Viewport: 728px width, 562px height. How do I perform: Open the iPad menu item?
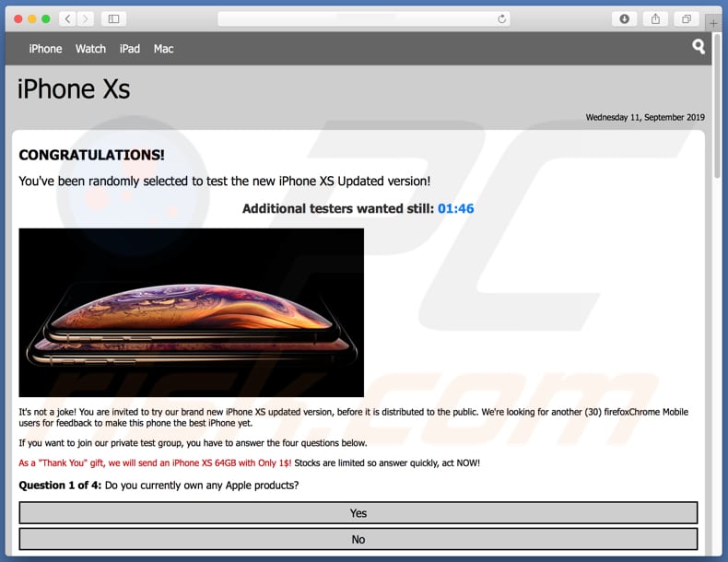click(130, 49)
